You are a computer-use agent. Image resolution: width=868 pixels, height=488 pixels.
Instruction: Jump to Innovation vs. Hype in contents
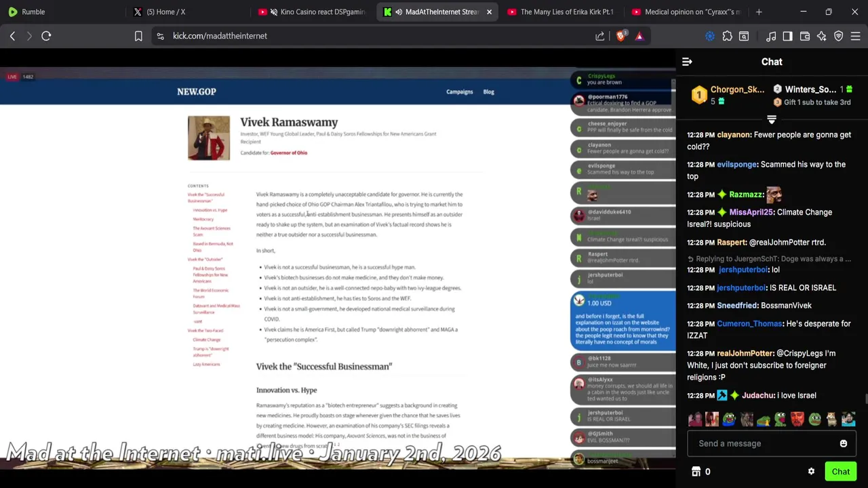[210, 210]
